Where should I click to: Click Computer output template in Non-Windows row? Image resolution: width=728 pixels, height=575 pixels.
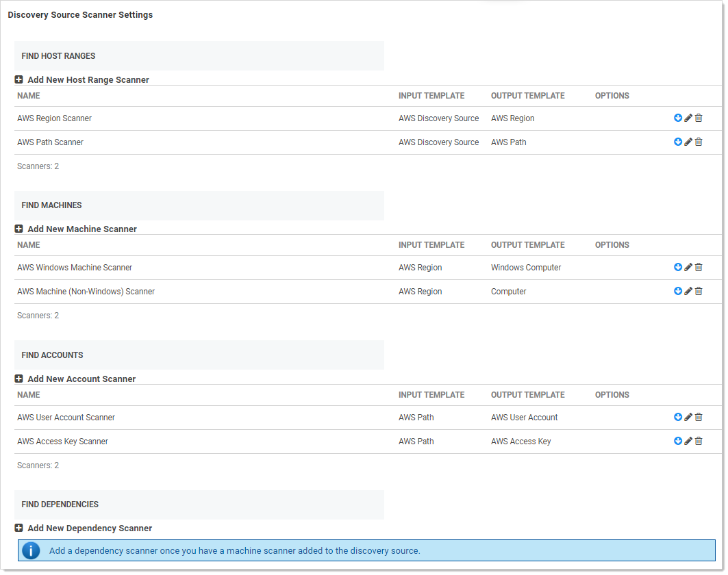pos(509,292)
